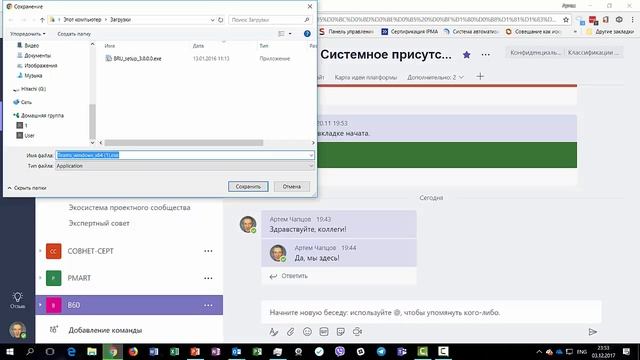Open Telegram from taskbar
The image size is (640, 360).
[x=381, y=351]
